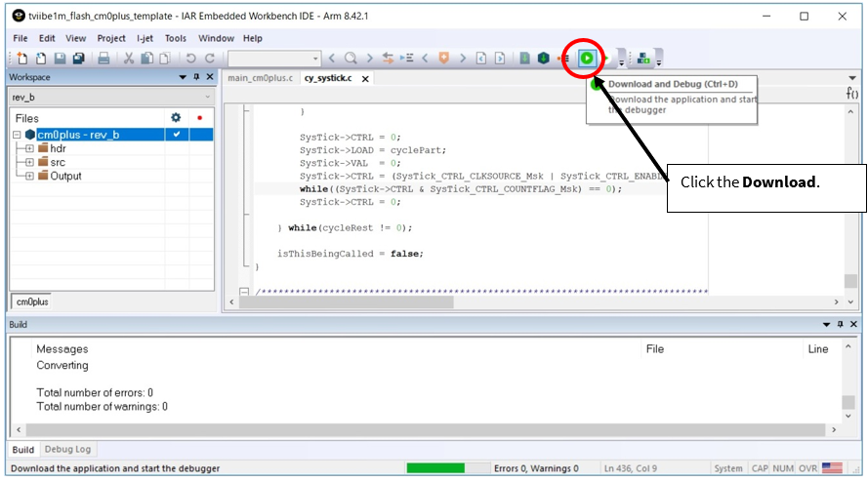This screenshot has height=482, width=868.
Task: Toggle the OVR overwrite indicator
Action: pyautogui.click(x=807, y=468)
